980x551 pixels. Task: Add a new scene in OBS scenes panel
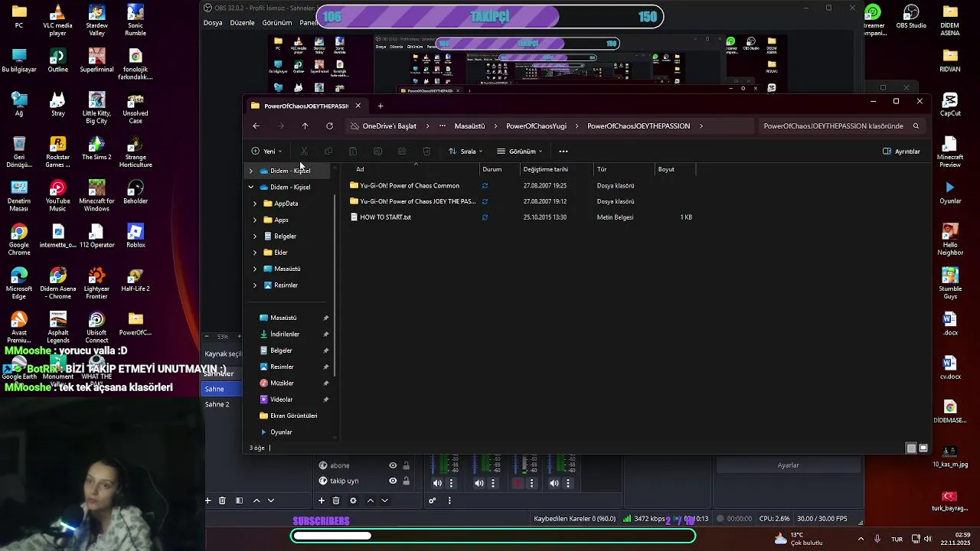(x=207, y=500)
